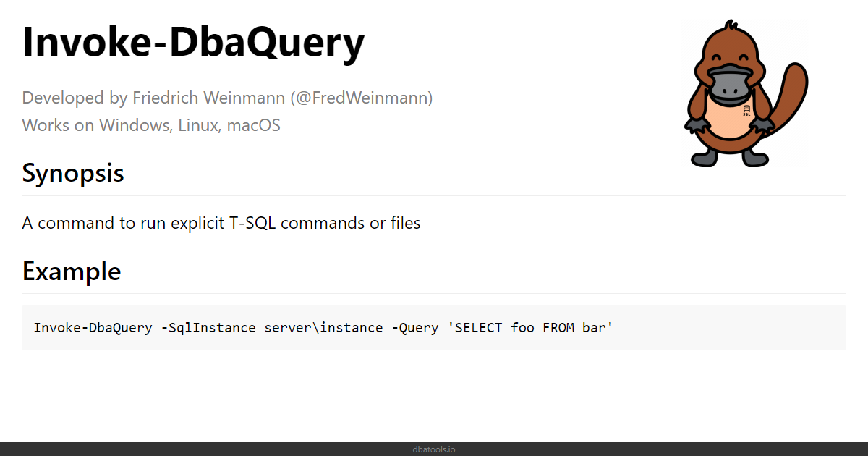Image resolution: width=868 pixels, height=456 pixels.
Task: Click the -Query parameter in the code
Action: [414, 328]
